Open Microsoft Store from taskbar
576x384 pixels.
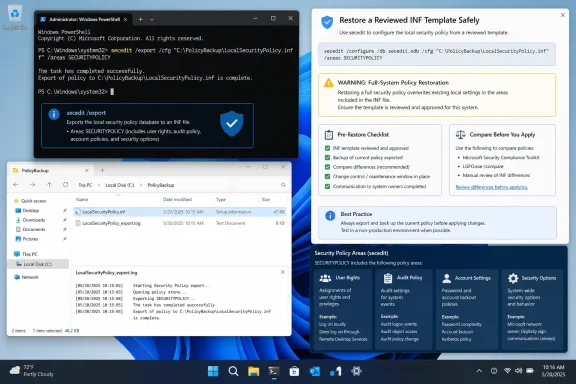pyautogui.click(x=294, y=371)
